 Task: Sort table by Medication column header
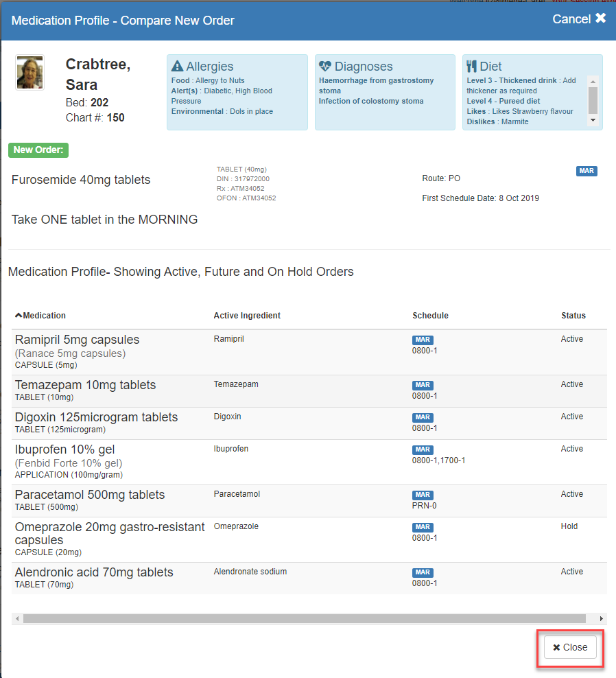click(x=41, y=316)
